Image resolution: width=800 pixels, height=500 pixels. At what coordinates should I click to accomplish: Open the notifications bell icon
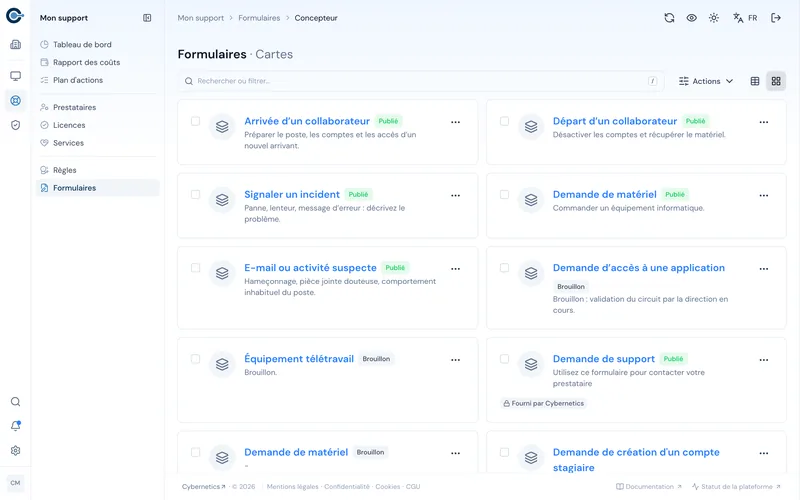[15, 426]
